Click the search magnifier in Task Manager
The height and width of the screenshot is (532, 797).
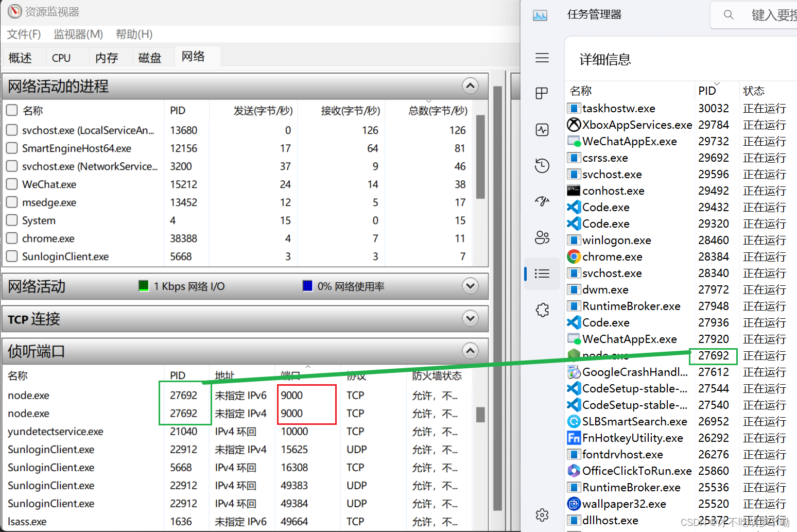pos(728,14)
